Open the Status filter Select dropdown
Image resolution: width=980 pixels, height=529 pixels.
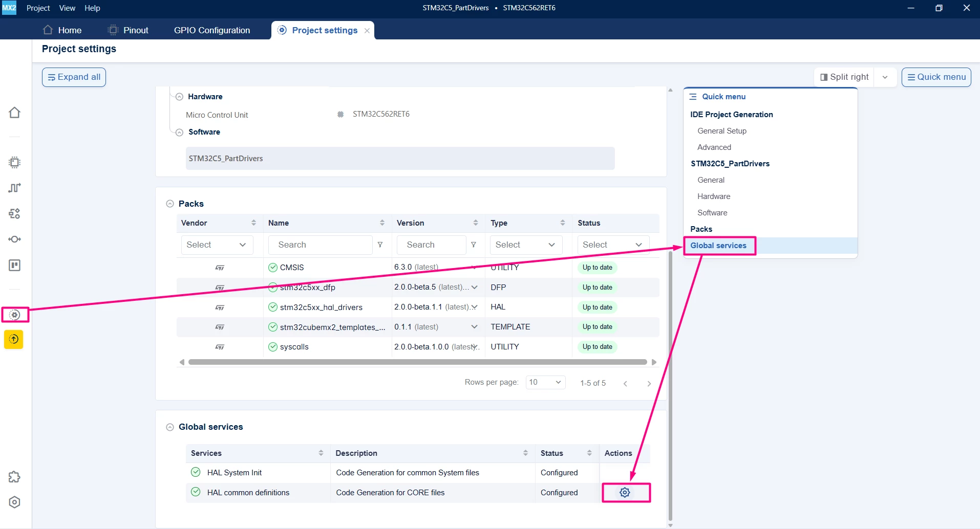[613, 245]
